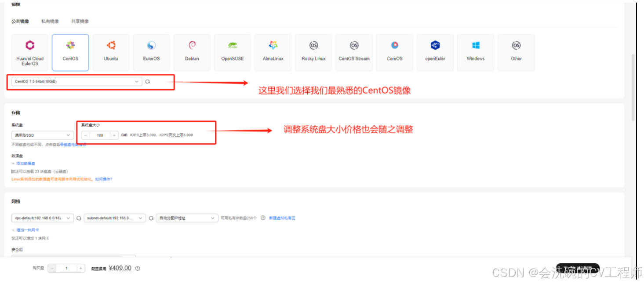Click the text 您还可以增加 1 块网卡

click(30, 238)
